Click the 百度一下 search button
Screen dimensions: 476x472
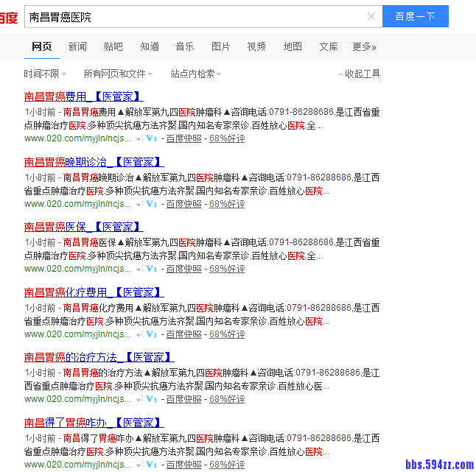coord(416,16)
